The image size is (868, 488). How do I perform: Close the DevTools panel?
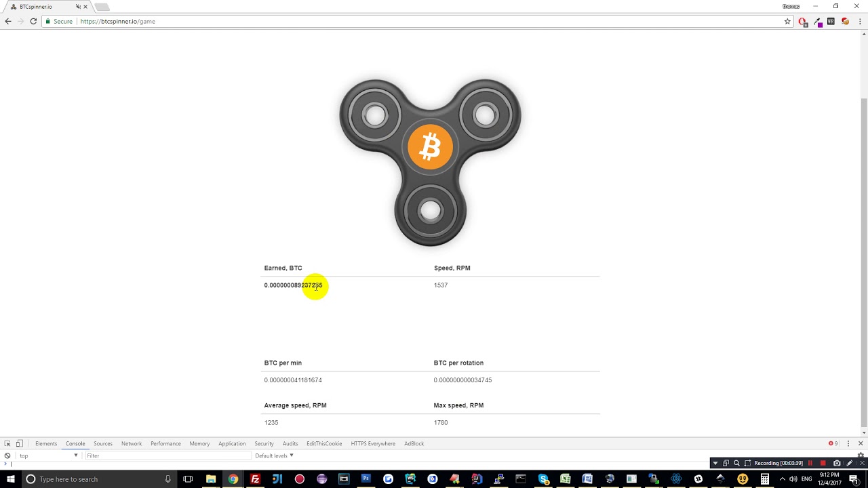[x=861, y=444]
